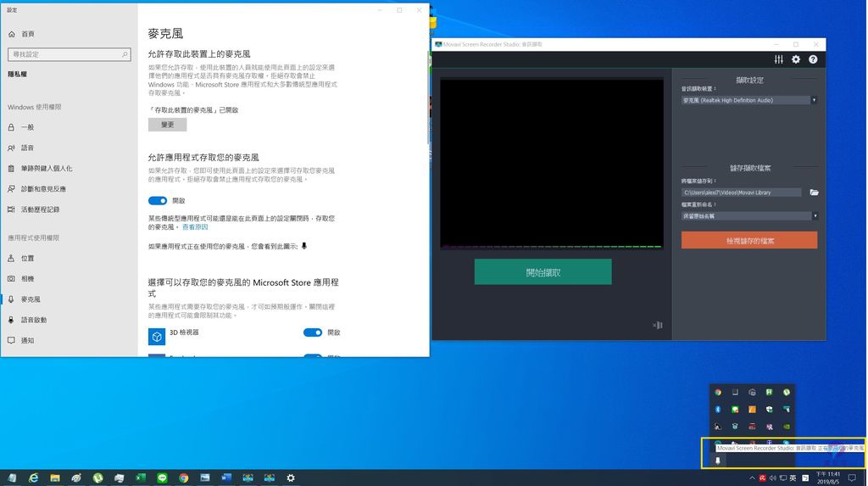Click the orange square icon in tray overflow

point(752,409)
